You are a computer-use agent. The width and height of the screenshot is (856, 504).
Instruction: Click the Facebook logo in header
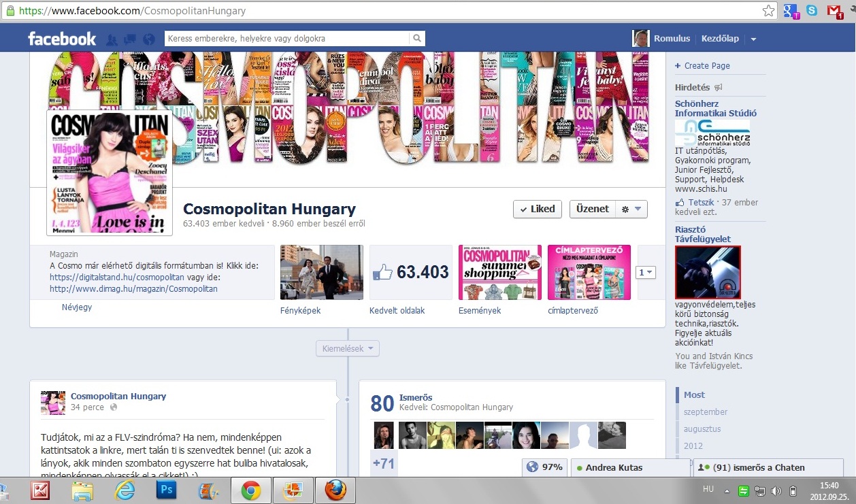pyautogui.click(x=62, y=39)
